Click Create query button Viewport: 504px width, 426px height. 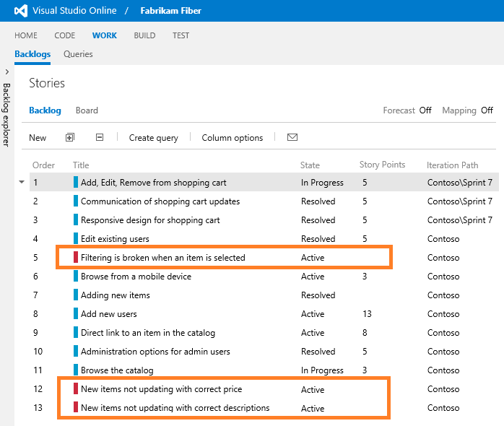tap(153, 138)
